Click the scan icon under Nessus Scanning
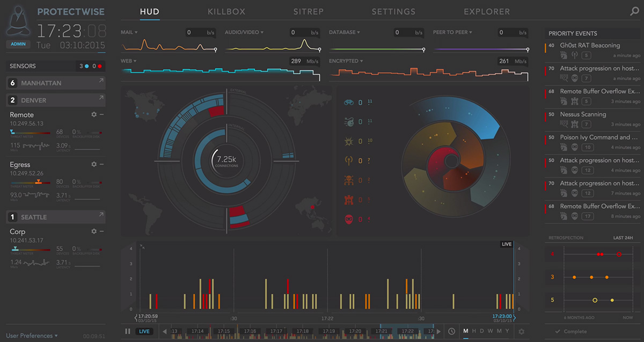Image resolution: width=644 pixels, height=342 pixels. click(x=564, y=124)
